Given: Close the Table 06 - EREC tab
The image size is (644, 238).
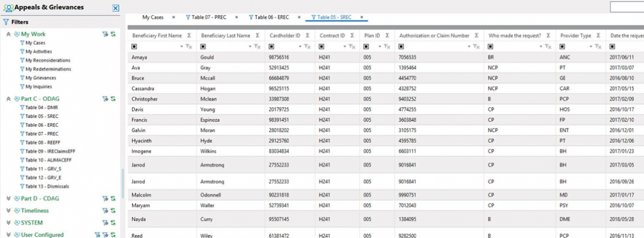Looking at the screenshot, I should pos(299,17).
